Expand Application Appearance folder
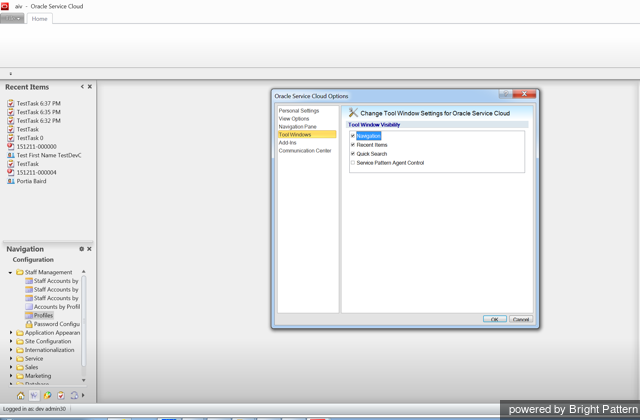The height and width of the screenshot is (420, 640). click(11, 333)
